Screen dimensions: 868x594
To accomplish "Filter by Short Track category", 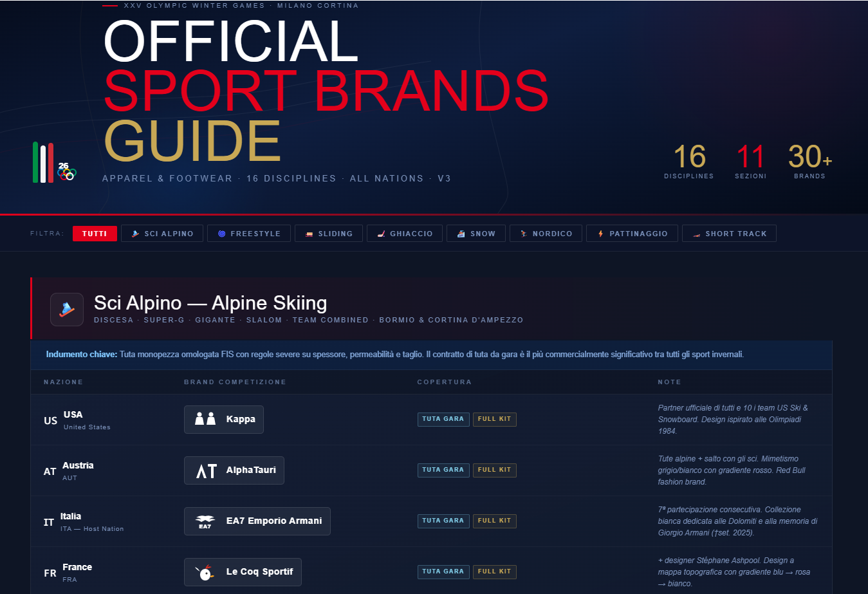I will tap(729, 233).
